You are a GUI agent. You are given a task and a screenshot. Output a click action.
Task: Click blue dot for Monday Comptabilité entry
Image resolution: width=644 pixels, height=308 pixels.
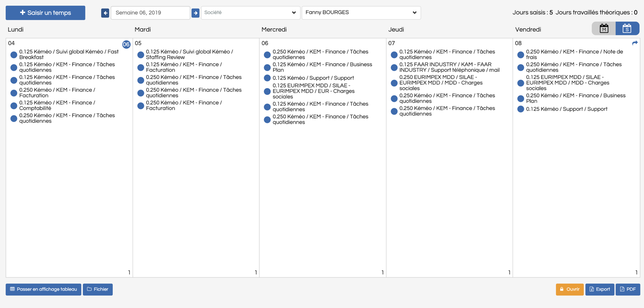14,106
